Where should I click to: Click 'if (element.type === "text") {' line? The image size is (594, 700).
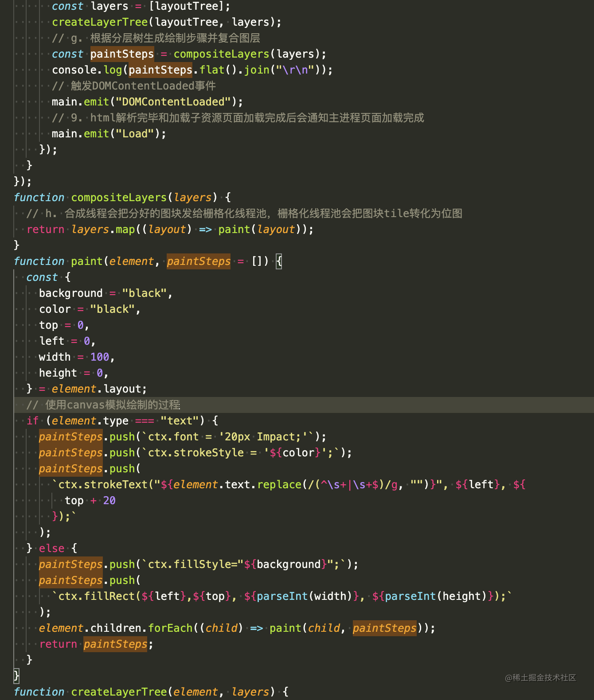(122, 421)
